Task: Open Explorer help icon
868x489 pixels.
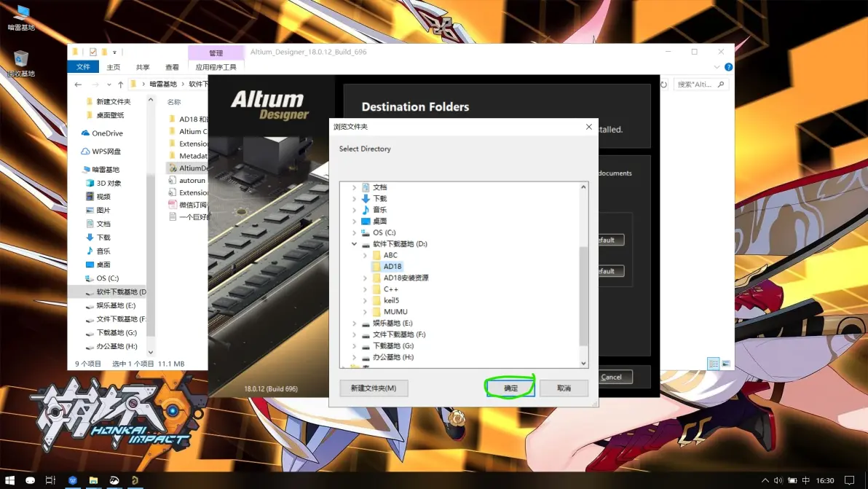Action: point(728,67)
